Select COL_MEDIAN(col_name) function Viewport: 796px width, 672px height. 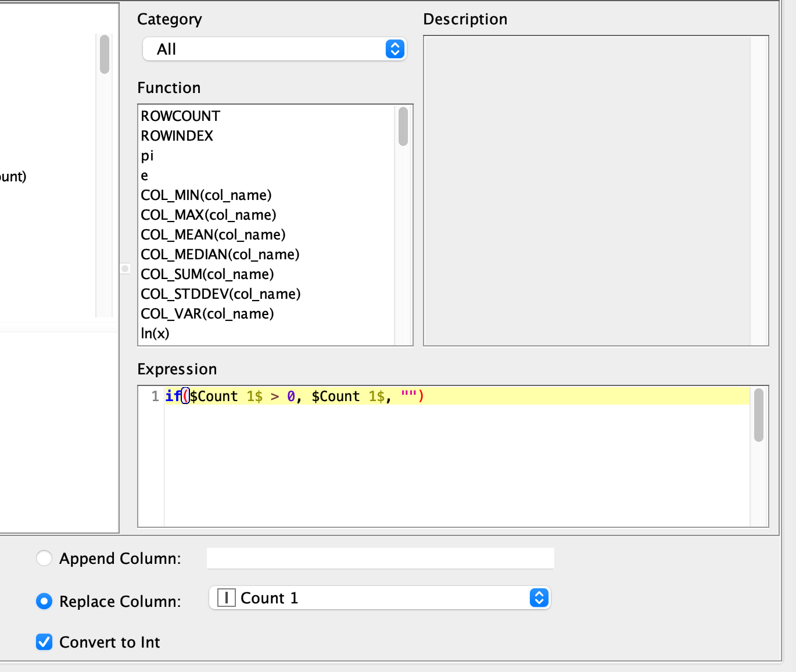(220, 255)
